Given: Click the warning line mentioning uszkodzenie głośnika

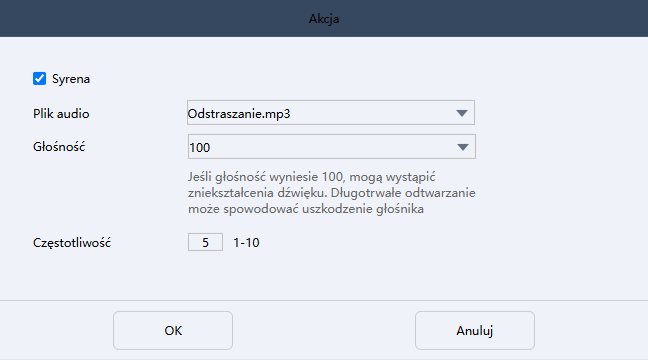Looking at the screenshot, I should pyautogui.click(x=306, y=209).
